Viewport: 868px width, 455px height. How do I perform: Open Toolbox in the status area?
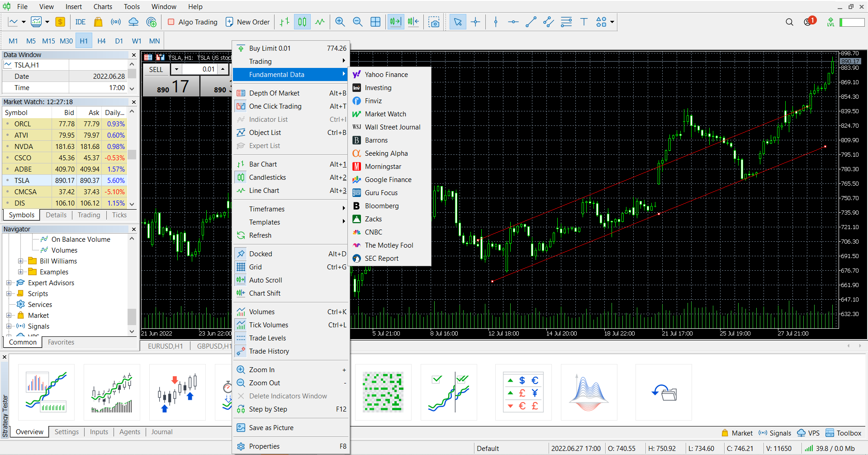point(844,433)
